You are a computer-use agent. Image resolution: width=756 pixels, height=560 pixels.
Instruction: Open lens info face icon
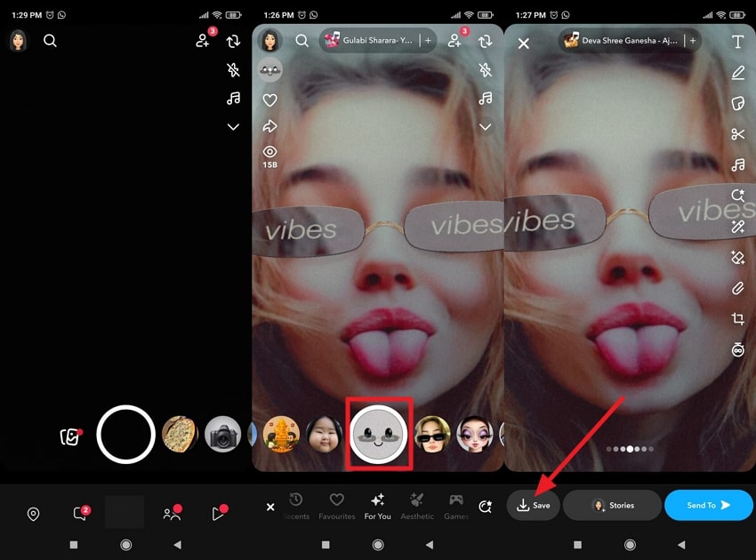coord(270,70)
